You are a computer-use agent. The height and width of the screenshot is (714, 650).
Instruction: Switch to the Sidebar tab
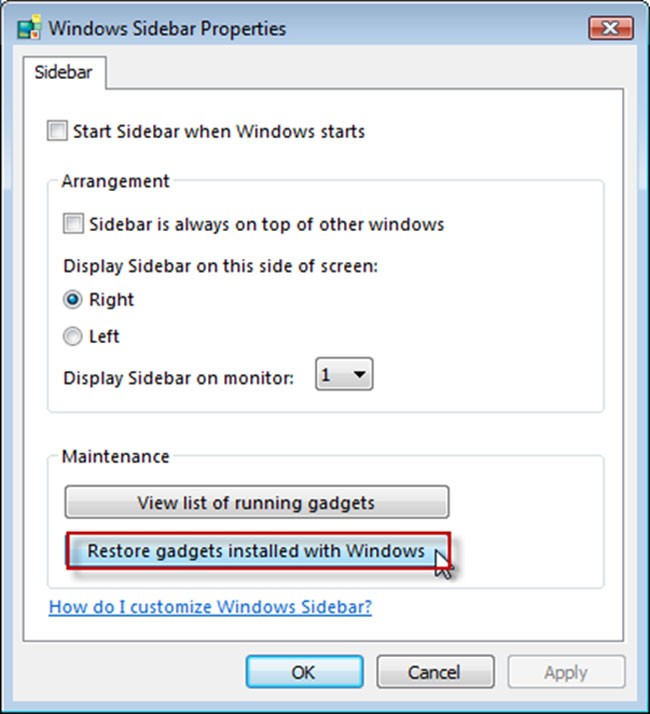coord(62,73)
